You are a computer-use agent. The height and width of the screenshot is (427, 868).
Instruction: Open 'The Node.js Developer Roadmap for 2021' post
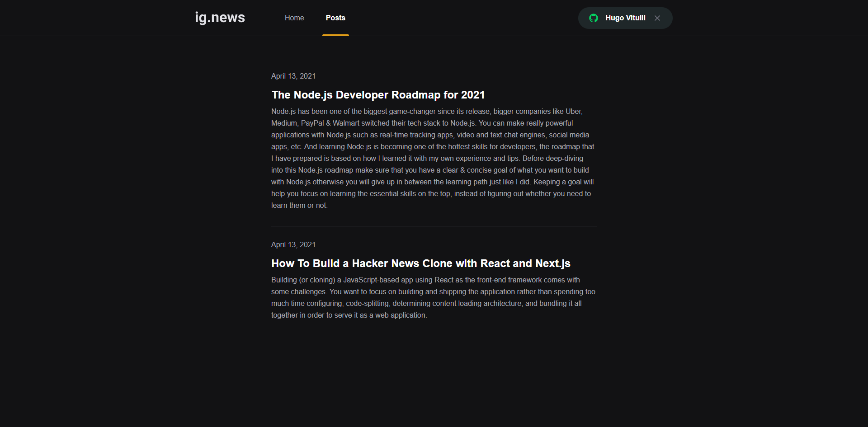(377, 95)
